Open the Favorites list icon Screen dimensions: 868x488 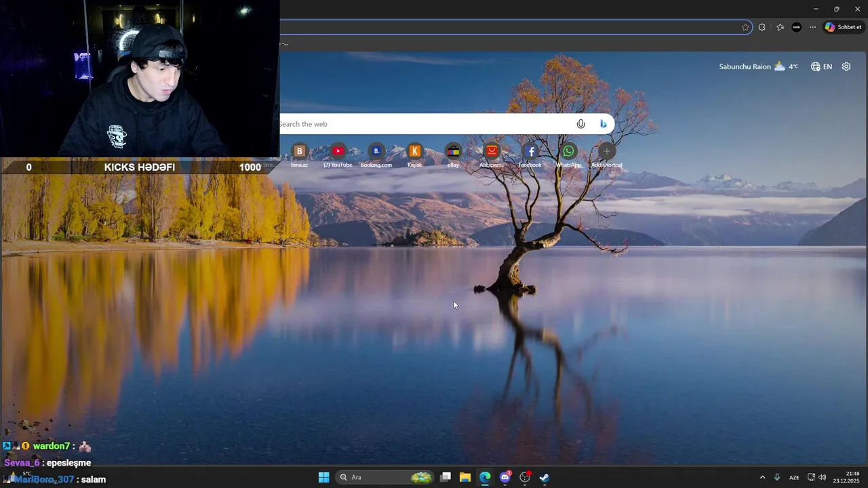780,27
